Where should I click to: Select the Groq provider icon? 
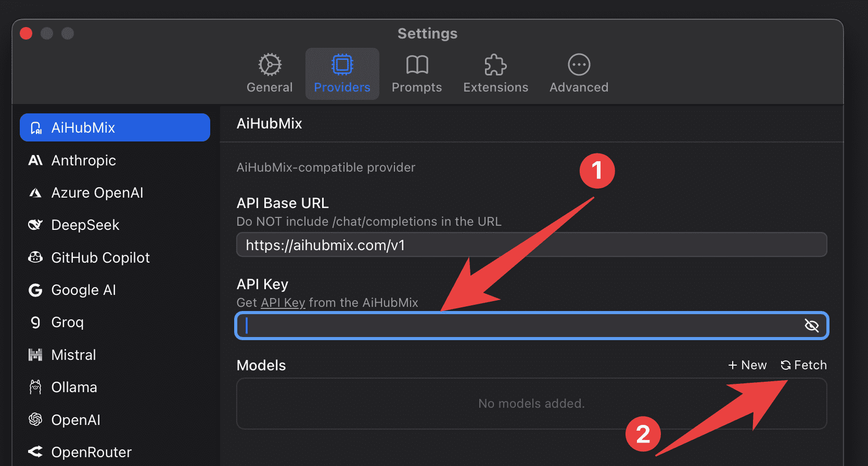coord(35,322)
